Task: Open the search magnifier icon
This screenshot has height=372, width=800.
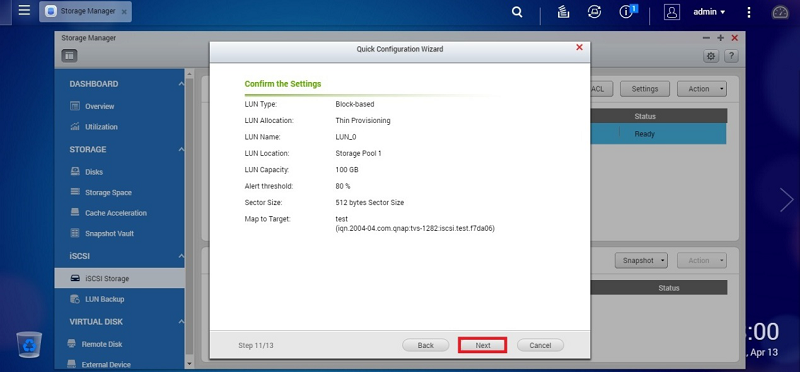Action: (517, 12)
